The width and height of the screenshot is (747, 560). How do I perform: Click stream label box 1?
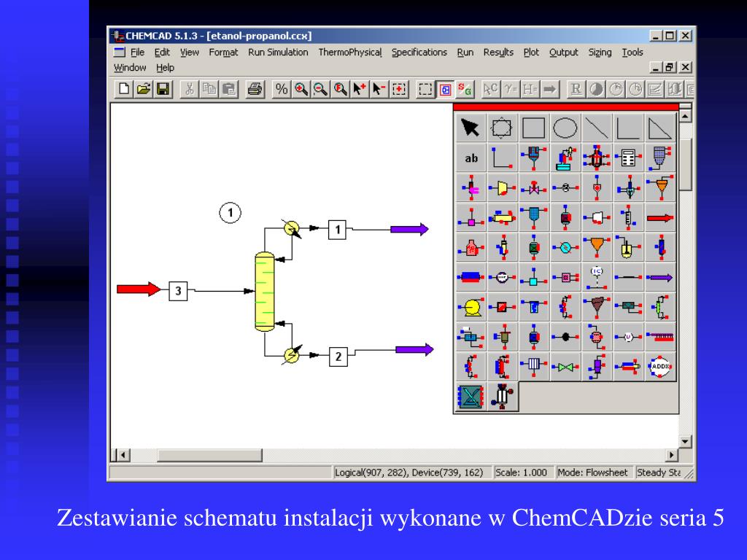pos(337,230)
